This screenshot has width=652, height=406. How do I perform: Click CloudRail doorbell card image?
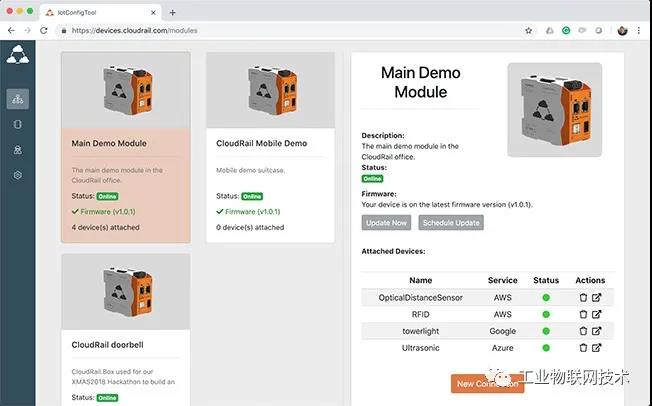tap(126, 292)
